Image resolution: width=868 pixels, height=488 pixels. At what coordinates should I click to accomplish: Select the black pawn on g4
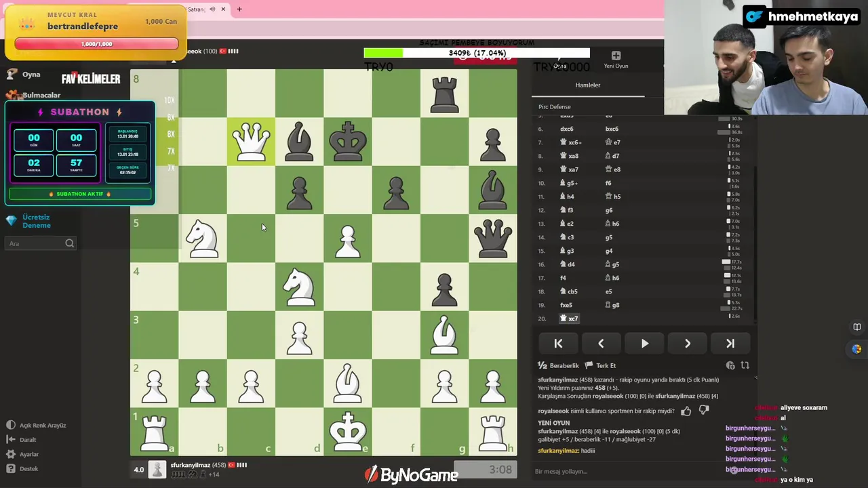[x=444, y=287]
